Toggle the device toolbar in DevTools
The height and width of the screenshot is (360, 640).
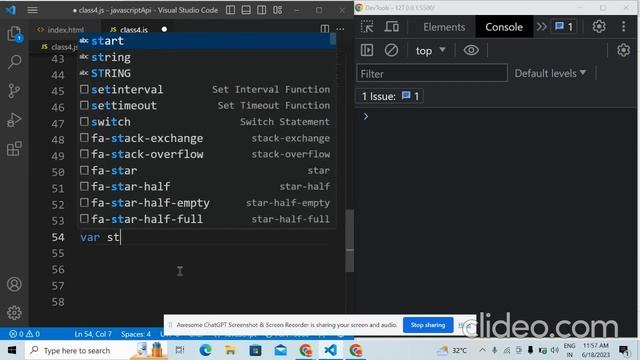coord(392,27)
